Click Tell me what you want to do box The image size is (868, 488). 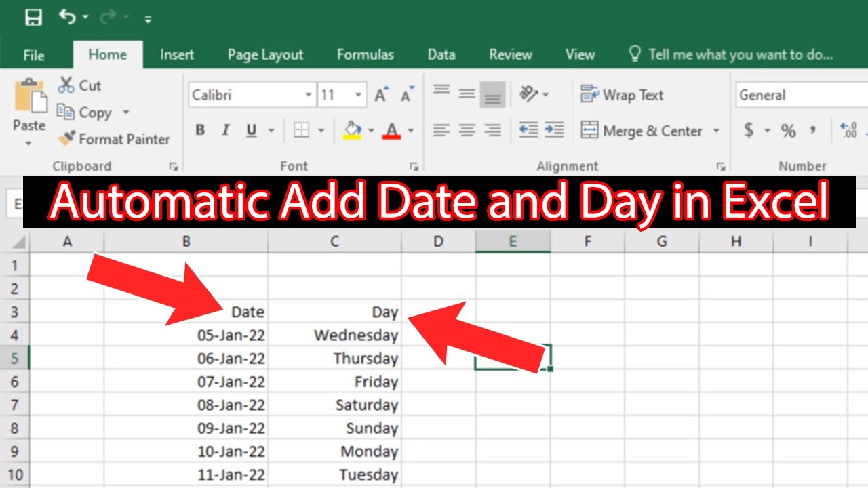(731, 55)
